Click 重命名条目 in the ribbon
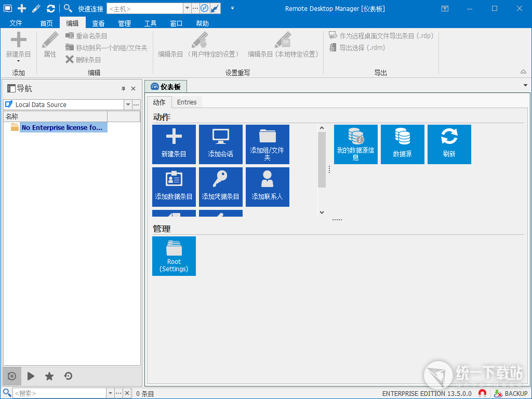The image size is (532, 399). [x=87, y=36]
